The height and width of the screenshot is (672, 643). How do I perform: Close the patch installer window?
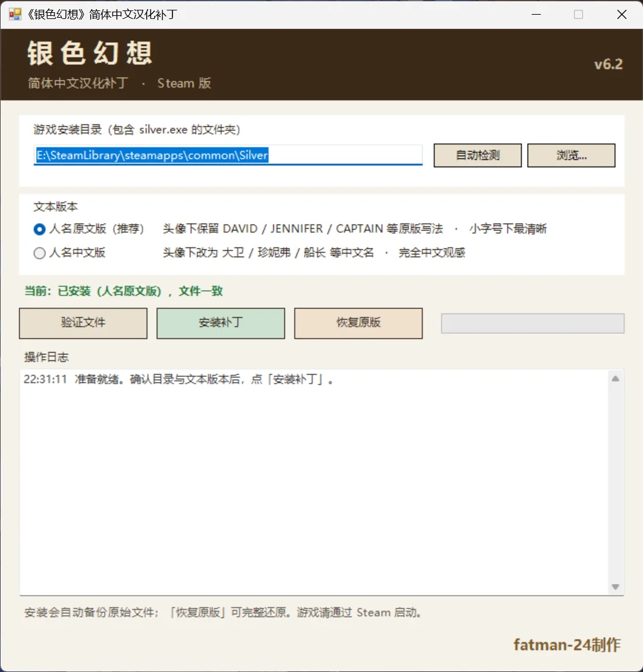(622, 15)
